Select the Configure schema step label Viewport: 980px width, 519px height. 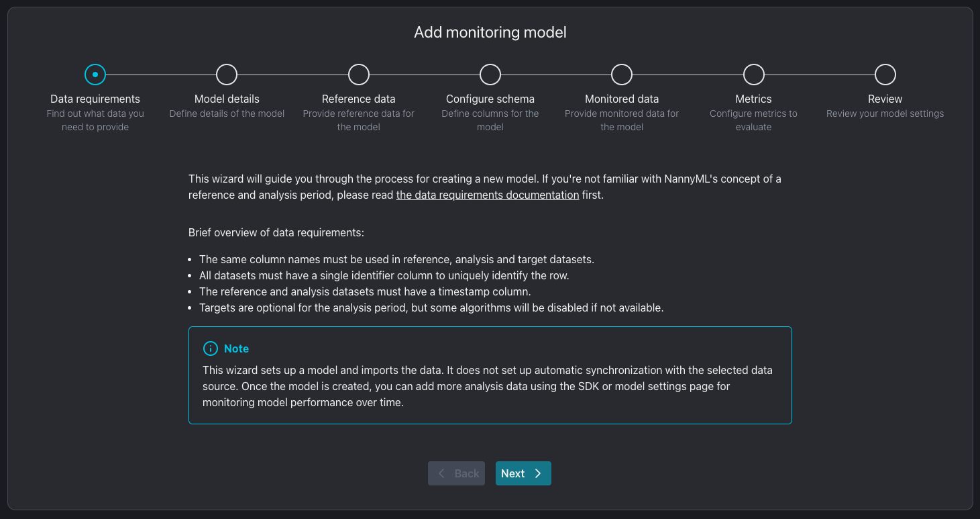tap(490, 99)
